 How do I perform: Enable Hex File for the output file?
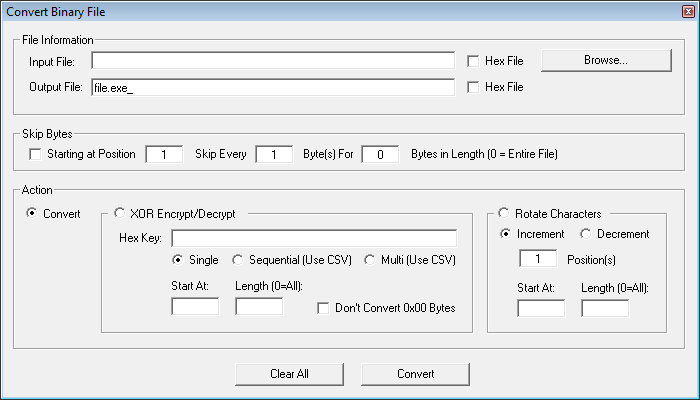(x=473, y=87)
